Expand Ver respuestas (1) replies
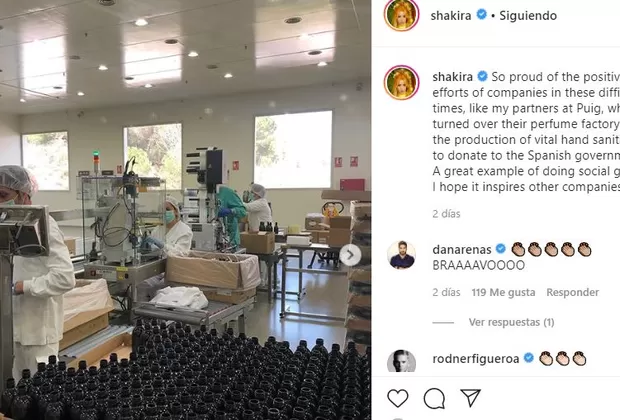Image resolution: width=620 pixels, height=420 pixels. [511, 322]
